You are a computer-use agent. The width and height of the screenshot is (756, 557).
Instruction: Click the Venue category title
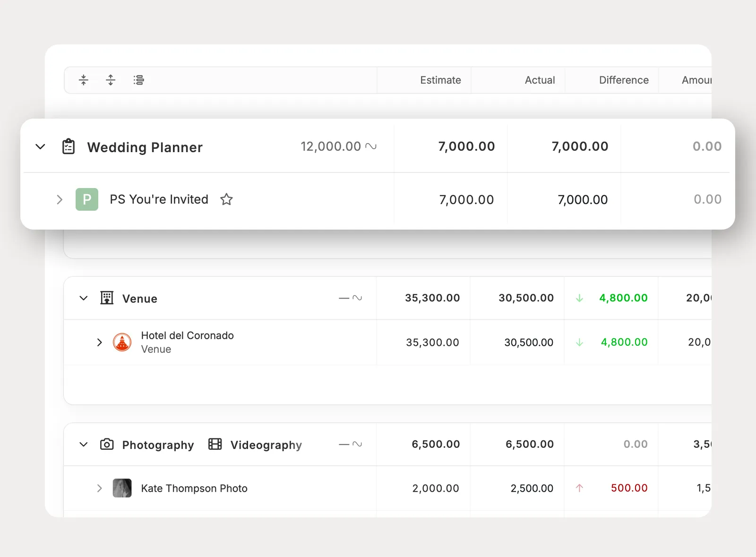pos(140,299)
